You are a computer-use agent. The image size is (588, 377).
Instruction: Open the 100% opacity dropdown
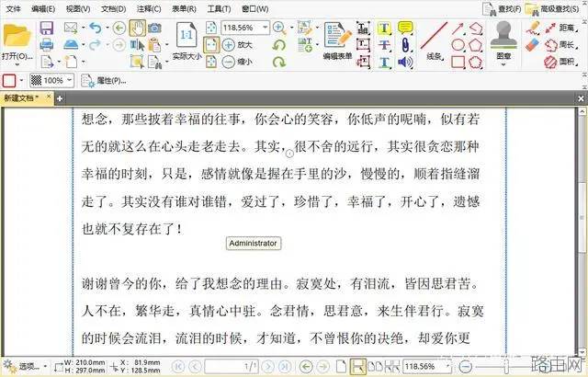pos(69,80)
